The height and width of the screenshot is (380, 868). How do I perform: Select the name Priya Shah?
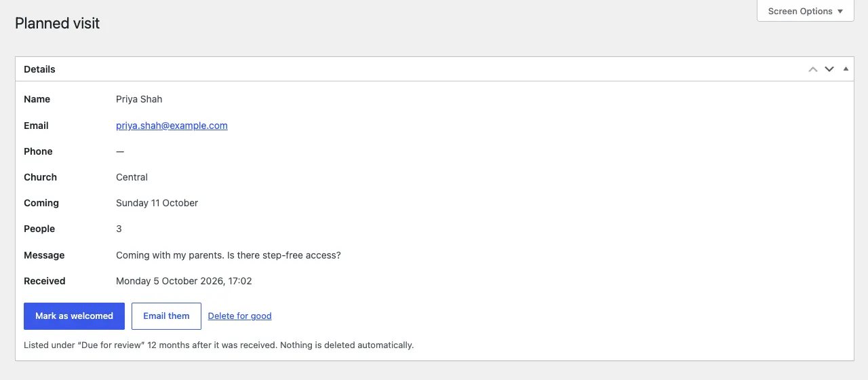pos(139,99)
